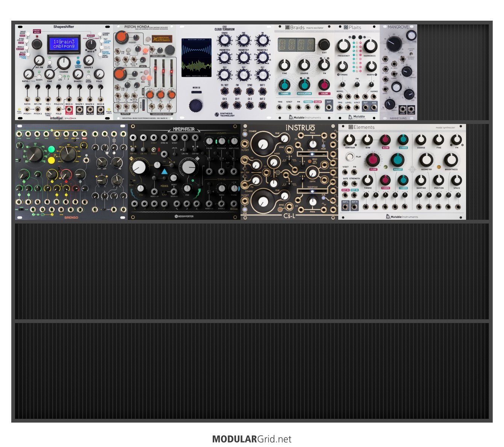Select the Elements OUT L jack

click(x=345, y=207)
